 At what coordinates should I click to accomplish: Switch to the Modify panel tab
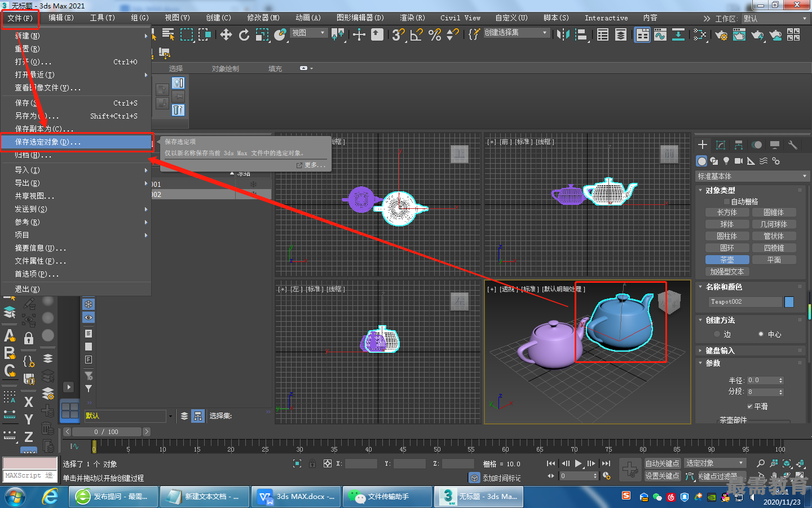(721, 145)
